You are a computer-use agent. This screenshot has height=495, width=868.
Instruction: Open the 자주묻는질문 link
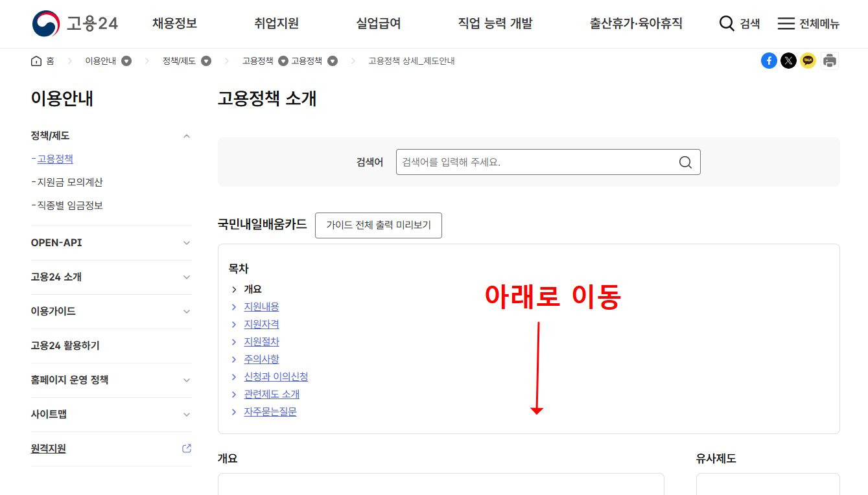[x=270, y=411]
